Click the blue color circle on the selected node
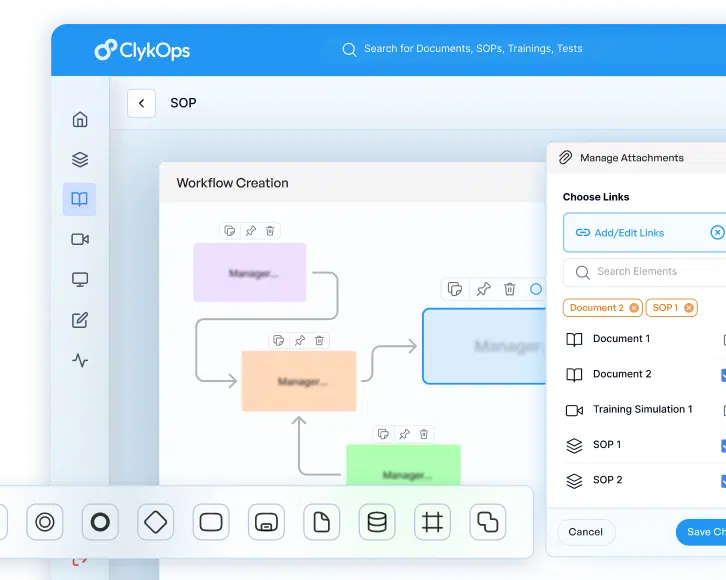 click(536, 289)
